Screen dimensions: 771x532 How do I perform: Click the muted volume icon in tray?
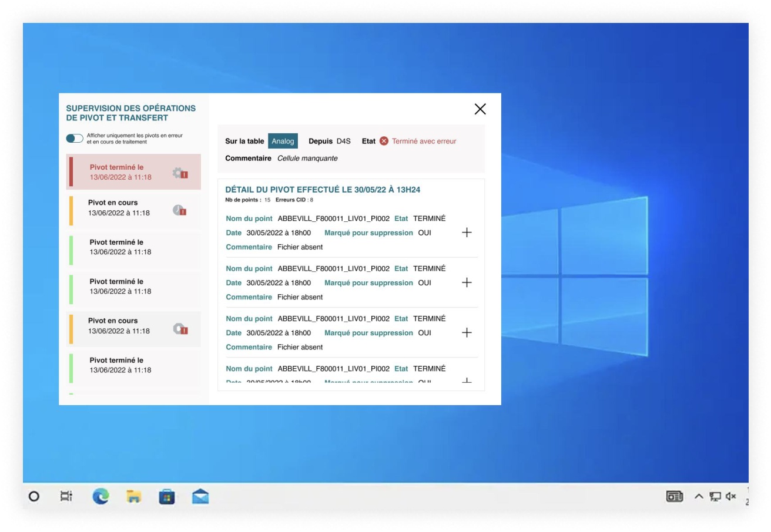point(731,497)
